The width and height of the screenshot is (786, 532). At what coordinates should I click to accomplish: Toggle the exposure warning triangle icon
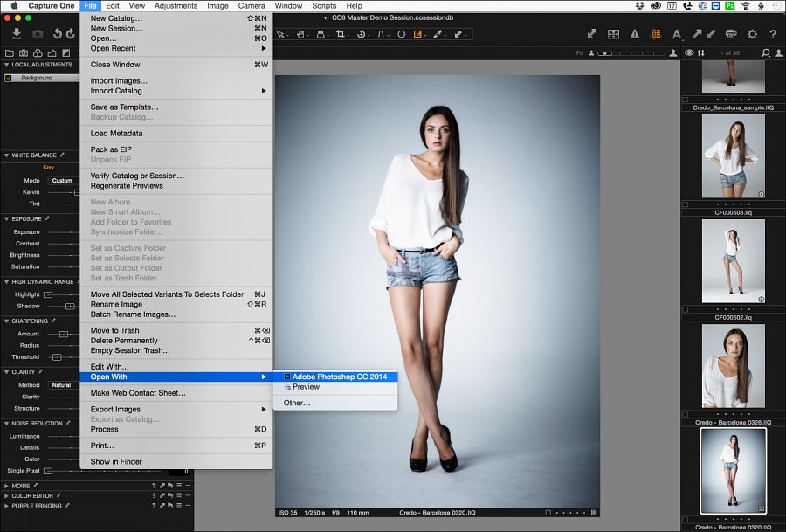pos(634,35)
